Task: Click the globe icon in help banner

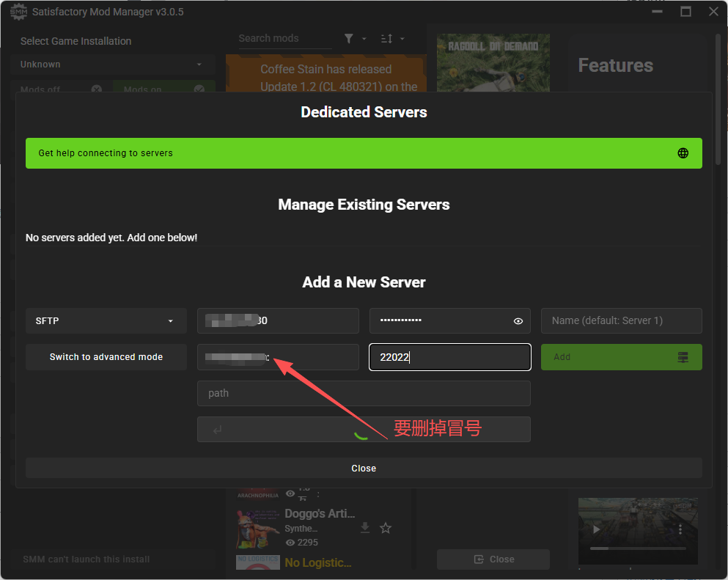Action: 683,153
